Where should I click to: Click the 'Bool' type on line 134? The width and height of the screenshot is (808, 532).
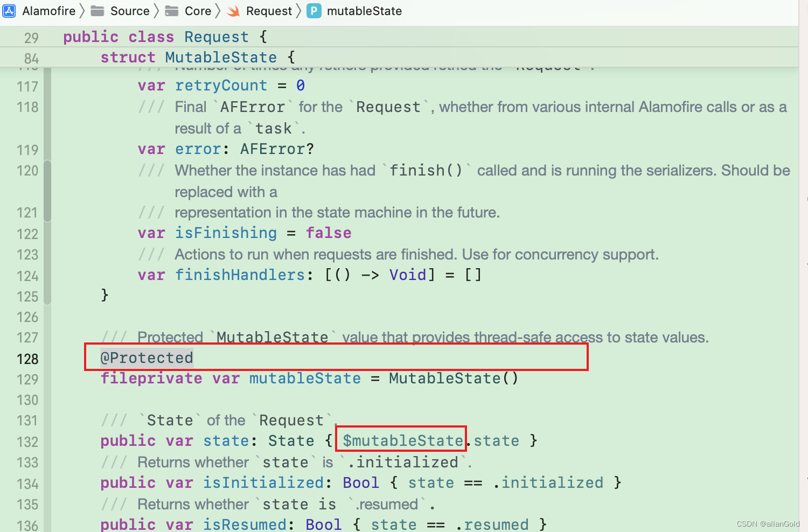pos(361,483)
